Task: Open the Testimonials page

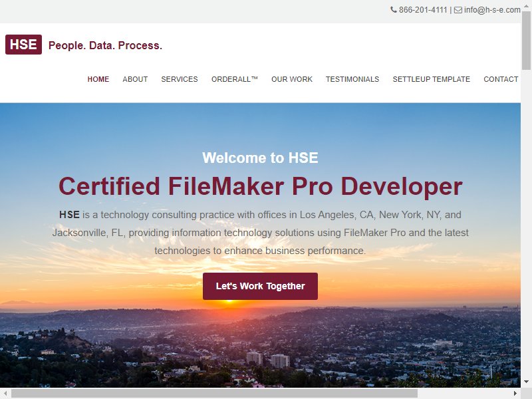Action: tap(352, 79)
